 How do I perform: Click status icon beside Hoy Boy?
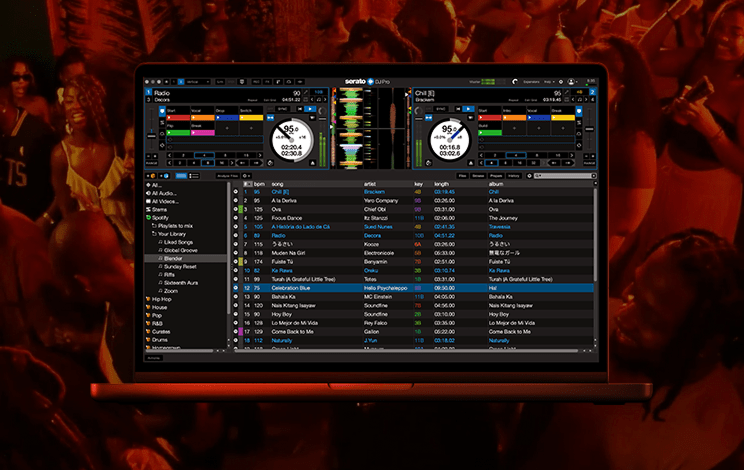pyautogui.click(x=236, y=314)
